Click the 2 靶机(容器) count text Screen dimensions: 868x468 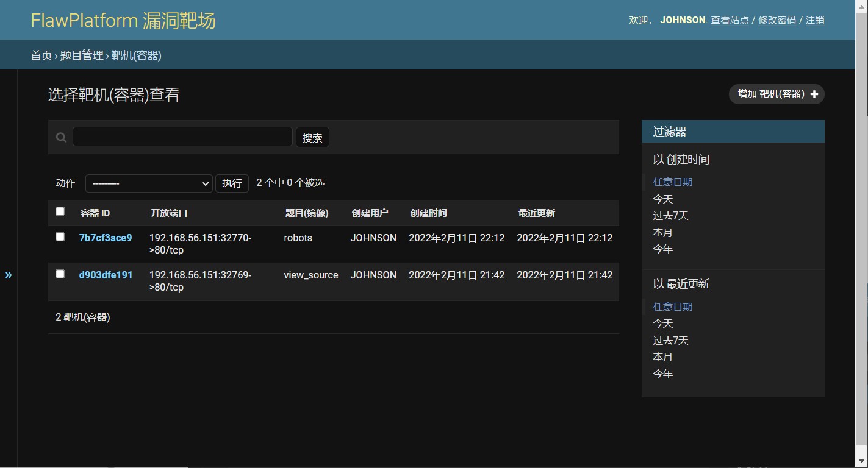tap(83, 317)
